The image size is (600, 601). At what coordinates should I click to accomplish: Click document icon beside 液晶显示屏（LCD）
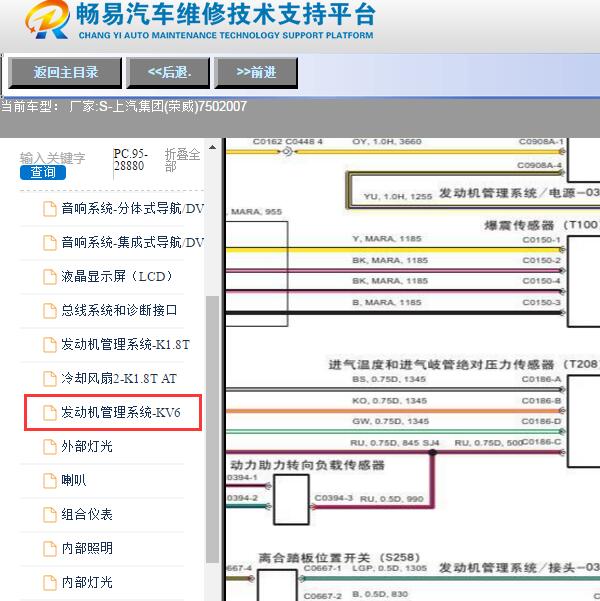pos(50,277)
